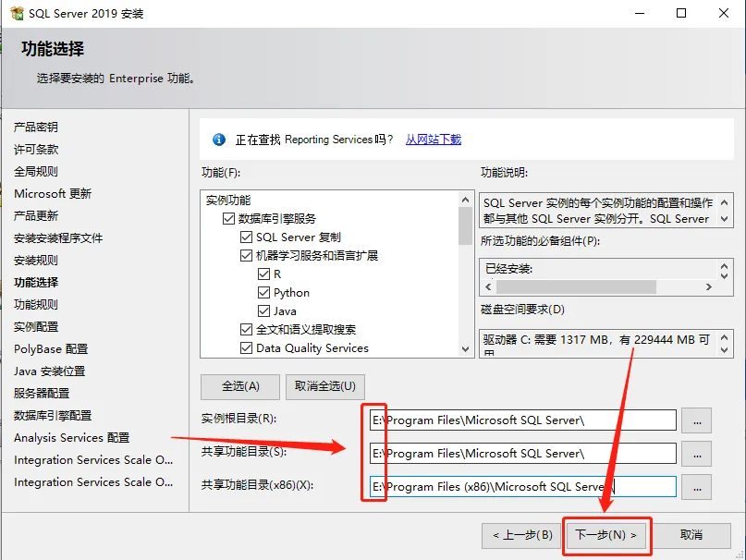The width and height of the screenshot is (746, 560).
Task: Select Analysis Services 配置 sidebar step
Action: [72, 438]
